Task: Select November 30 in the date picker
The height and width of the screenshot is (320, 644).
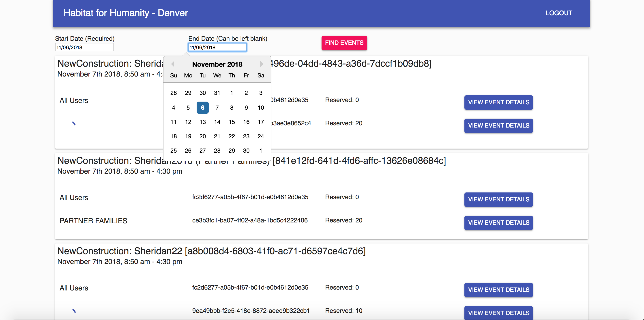Action: pos(246,151)
